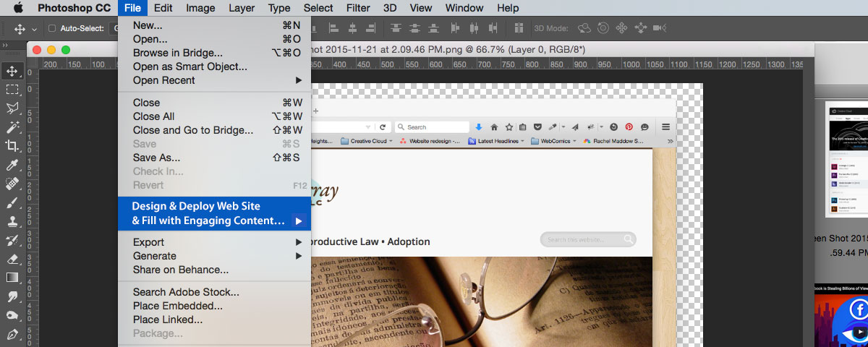Screen dimensions: 868x347
Task: Choose Place Embedded...
Action: [x=214, y=306]
